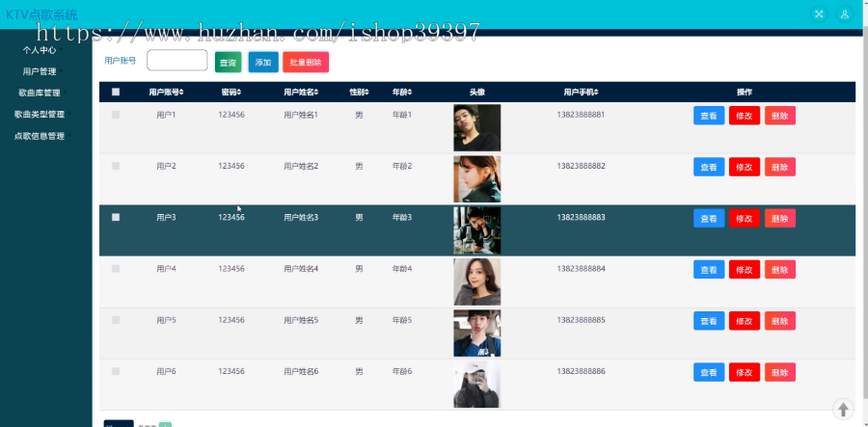Image resolution: width=868 pixels, height=427 pixels.
Task: Sort by 年龄 column arrows
Action: [x=410, y=93]
